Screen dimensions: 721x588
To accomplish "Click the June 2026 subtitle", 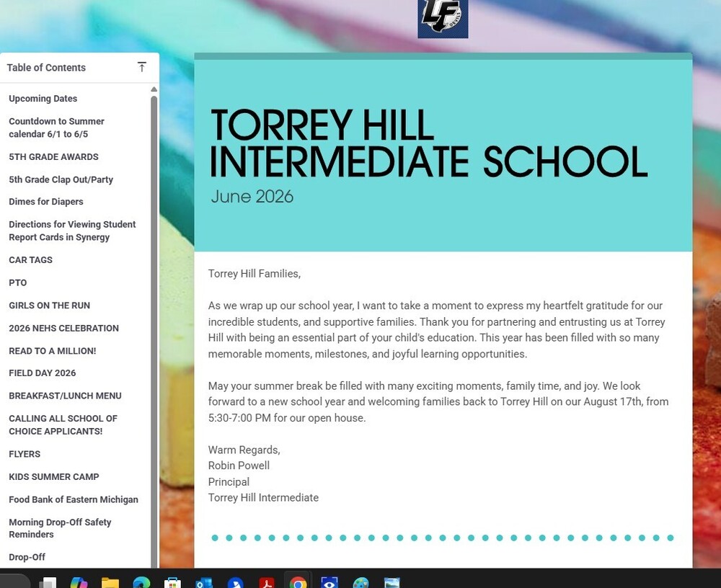I will click(252, 196).
